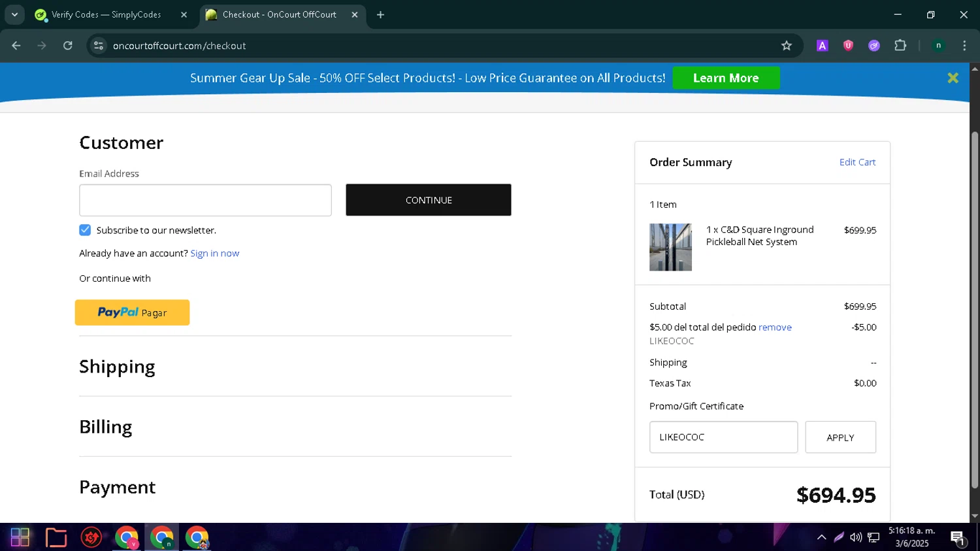The width and height of the screenshot is (980, 551).
Task: Click the Shipping section heading
Action: 117,367
